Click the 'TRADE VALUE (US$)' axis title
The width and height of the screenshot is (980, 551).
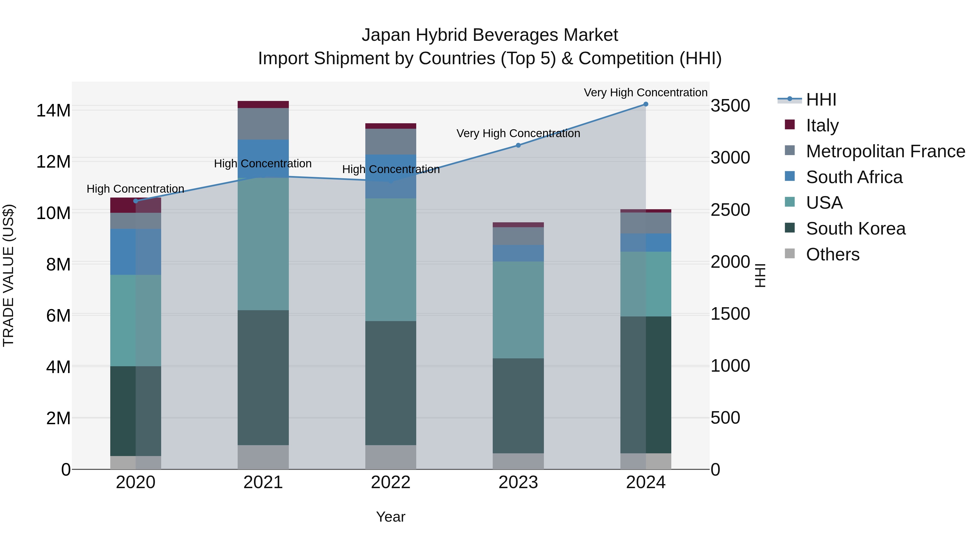pyautogui.click(x=8, y=275)
